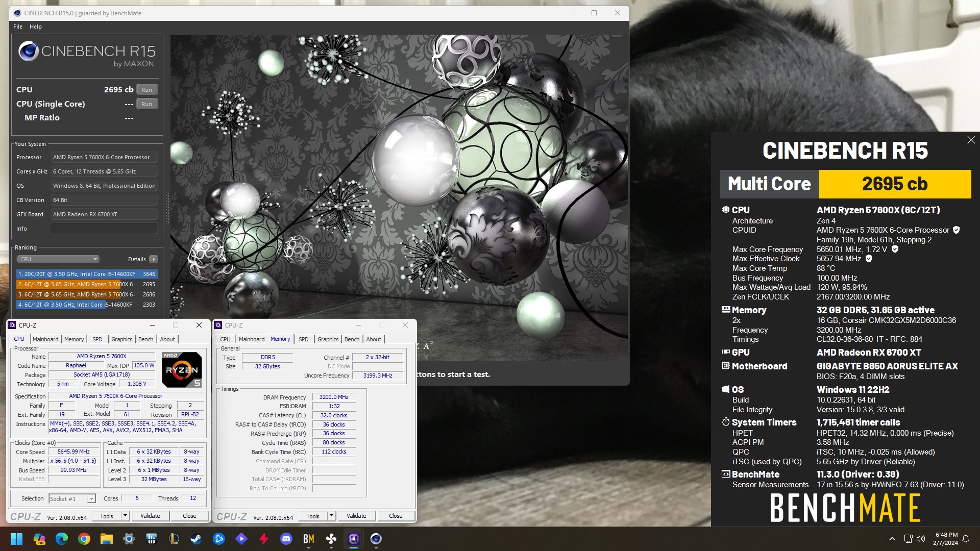Select the Ryzen 5 7600X 2695 ranking row
The height and width of the screenshot is (551, 980).
pyautogui.click(x=87, y=284)
